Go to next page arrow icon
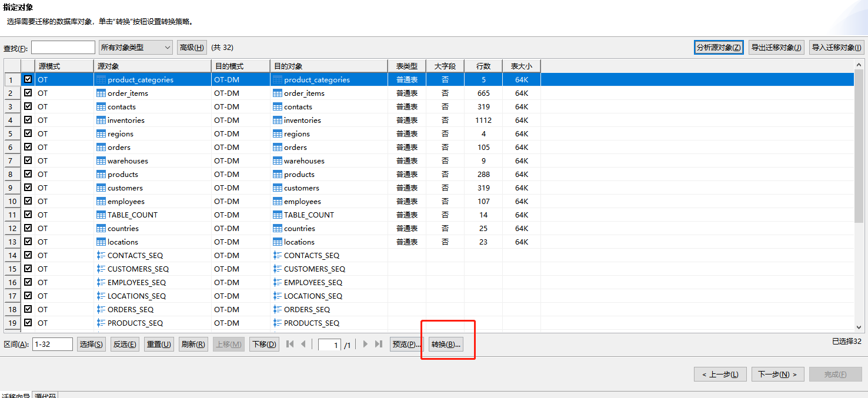 click(365, 344)
